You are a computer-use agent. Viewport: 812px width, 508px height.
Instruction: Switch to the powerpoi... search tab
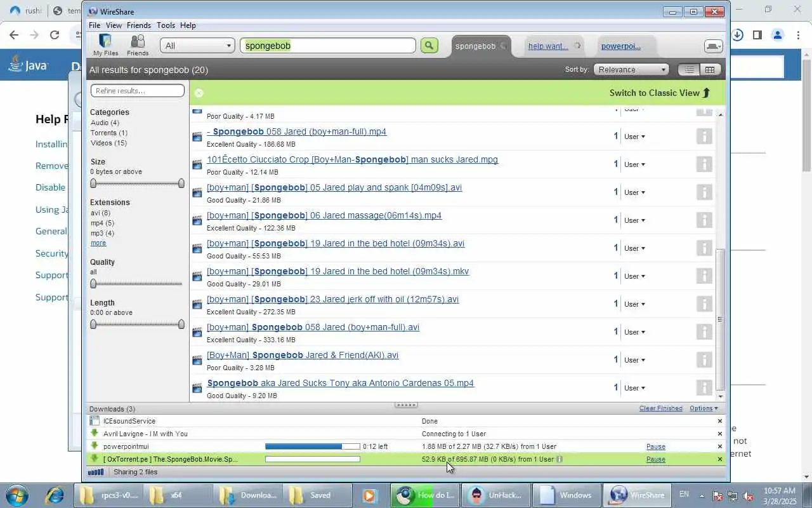point(621,46)
